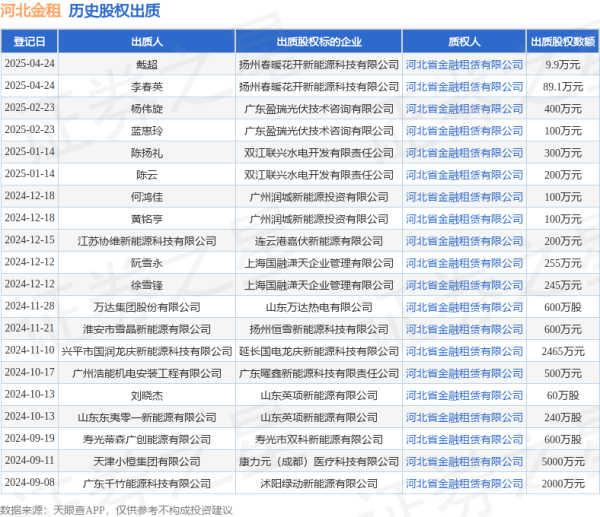This screenshot has width=600, height=517.
Task: Click the 质权人 link in 刘晓杰's row
Action: 464,394
